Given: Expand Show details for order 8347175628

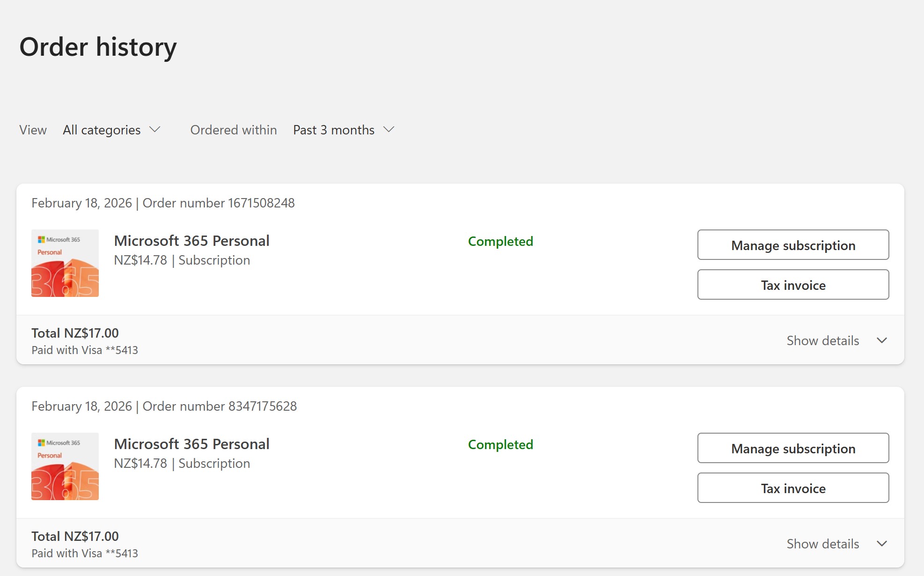Looking at the screenshot, I should pyautogui.click(x=822, y=544).
